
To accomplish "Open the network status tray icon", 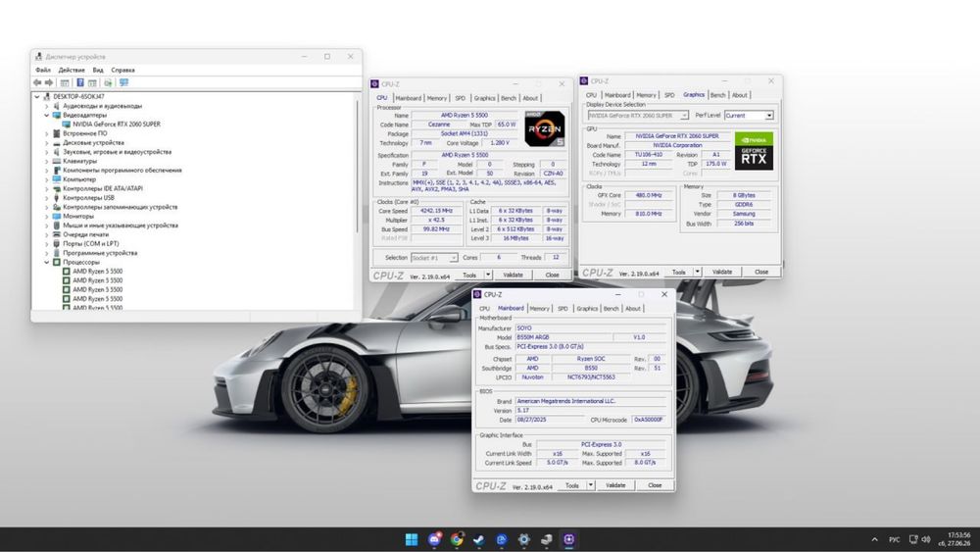I will pyautogui.click(x=913, y=539).
